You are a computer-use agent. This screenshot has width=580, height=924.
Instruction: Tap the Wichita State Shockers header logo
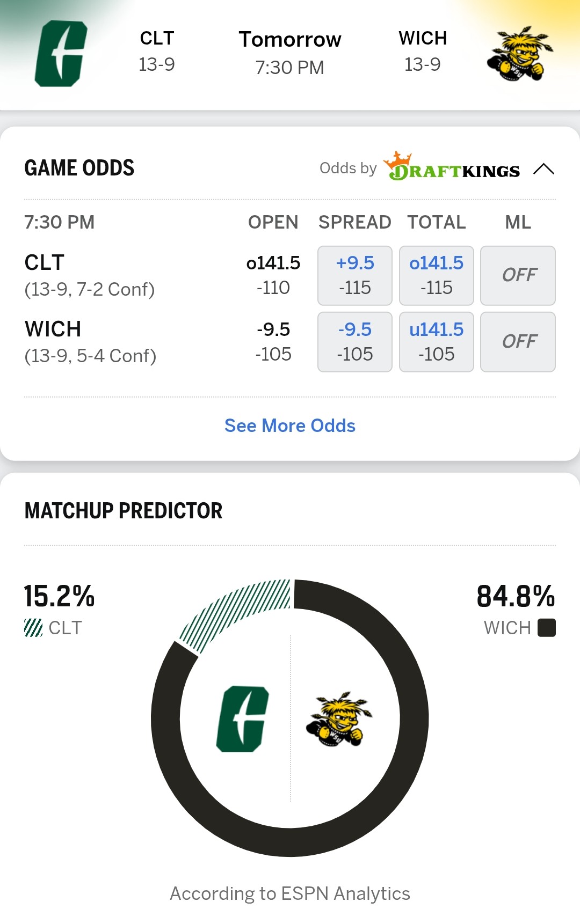coord(519,54)
